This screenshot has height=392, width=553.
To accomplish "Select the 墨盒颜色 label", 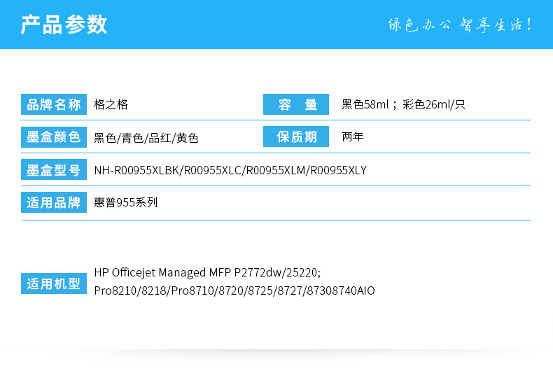I will click(x=54, y=137).
